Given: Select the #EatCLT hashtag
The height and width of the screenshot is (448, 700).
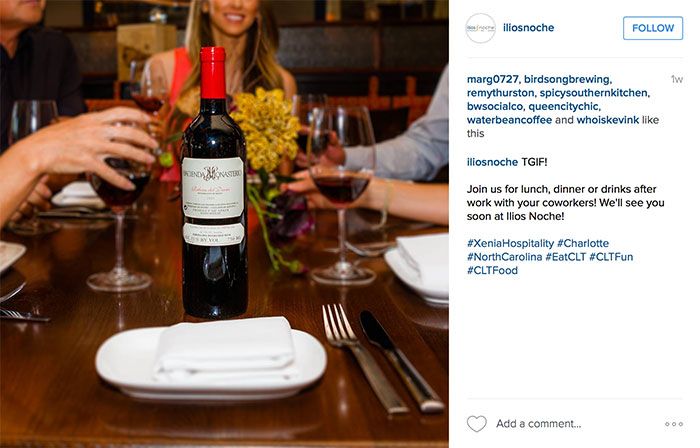Looking at the screenshot, I should point(567,257).
